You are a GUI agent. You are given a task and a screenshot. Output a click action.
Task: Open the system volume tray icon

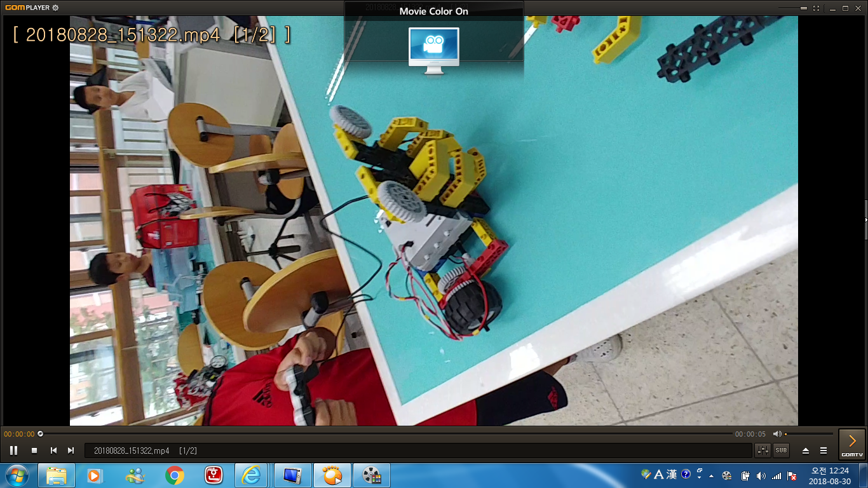pyautogui.click(x=761, y=475)
